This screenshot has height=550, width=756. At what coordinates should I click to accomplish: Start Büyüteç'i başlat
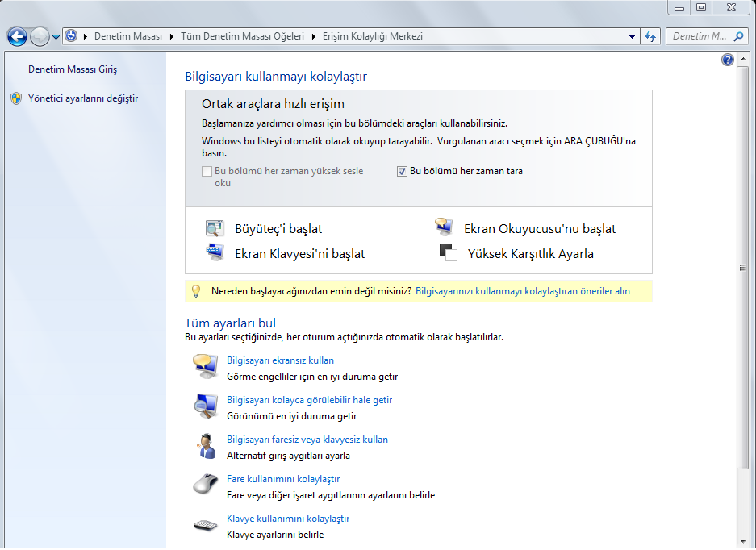point(278,229)
